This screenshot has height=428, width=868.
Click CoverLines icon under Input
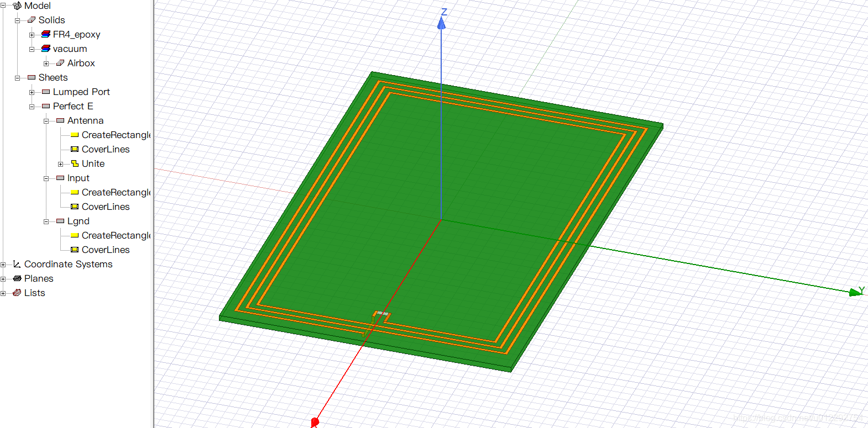point(75,207)
